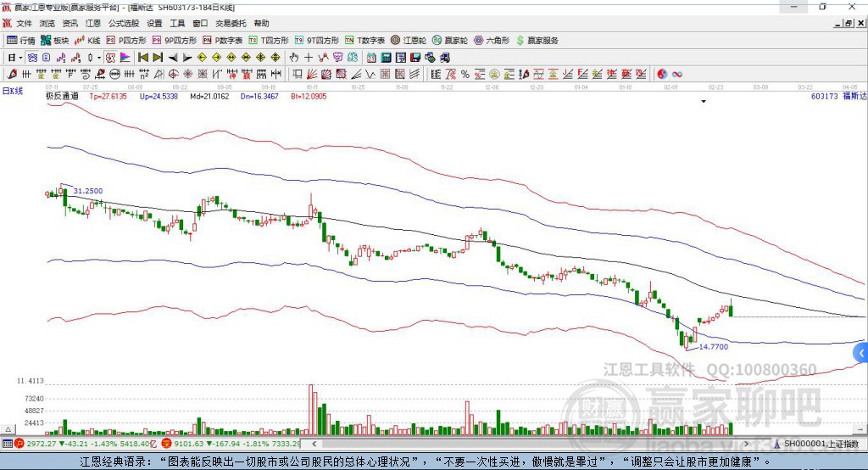This screenshot has width=868, height=470.
Task: Open the 公式选股 menu
Action: 124,23
